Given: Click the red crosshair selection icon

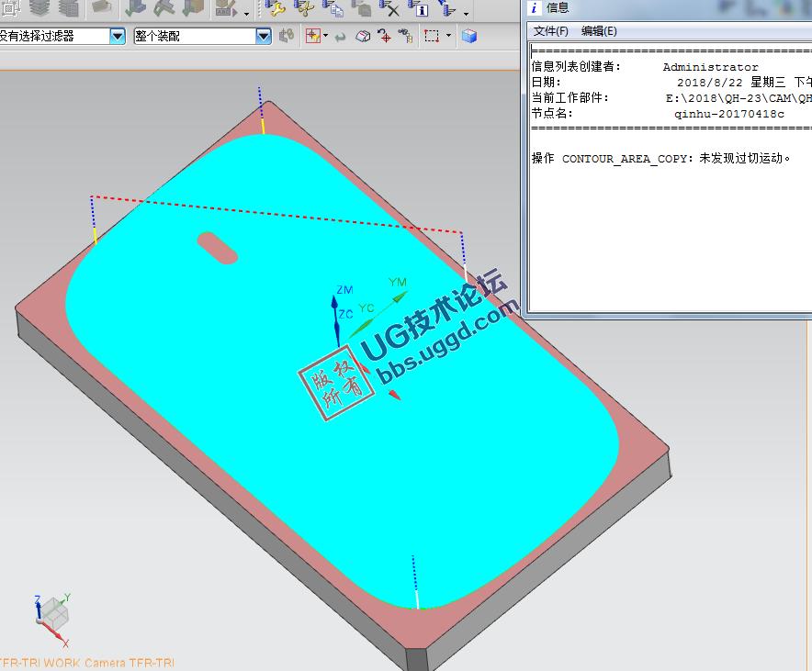Looking at the screenshot, I should pyautogui.click(x=384, y=37).
